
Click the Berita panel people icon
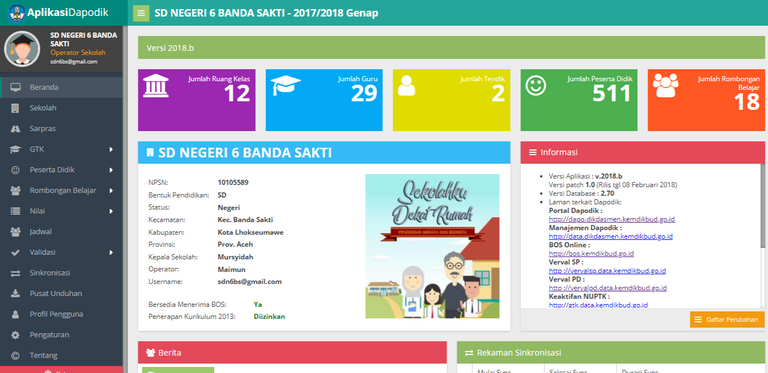pos(150,352)
